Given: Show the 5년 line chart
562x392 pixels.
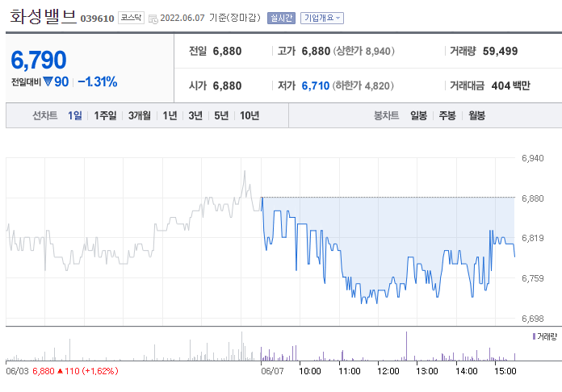Looking at the screenshot, I should (x=221, y=115).
